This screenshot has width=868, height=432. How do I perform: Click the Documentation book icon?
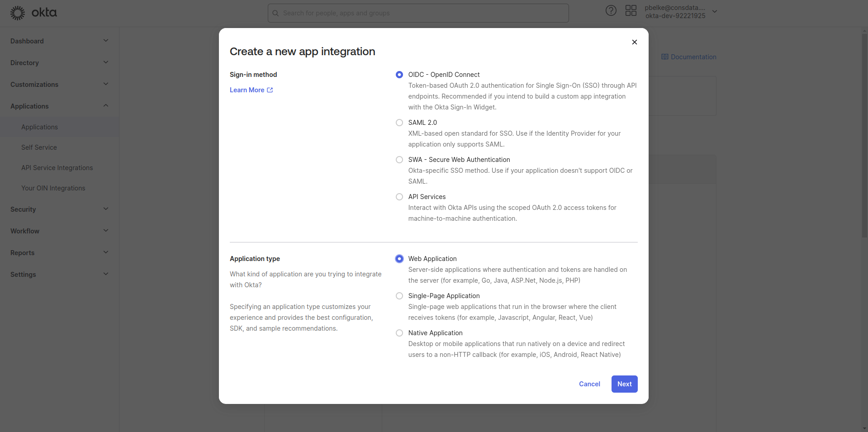pos(665,57)
